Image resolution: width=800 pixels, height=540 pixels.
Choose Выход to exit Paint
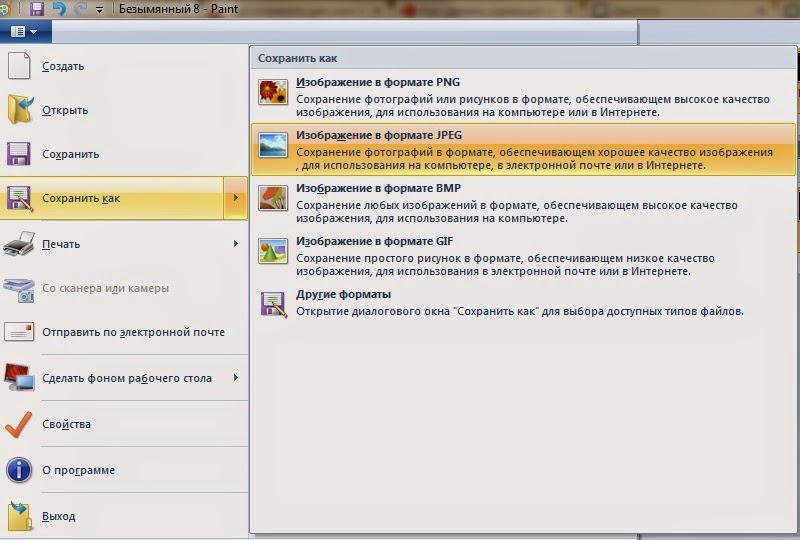124,516
